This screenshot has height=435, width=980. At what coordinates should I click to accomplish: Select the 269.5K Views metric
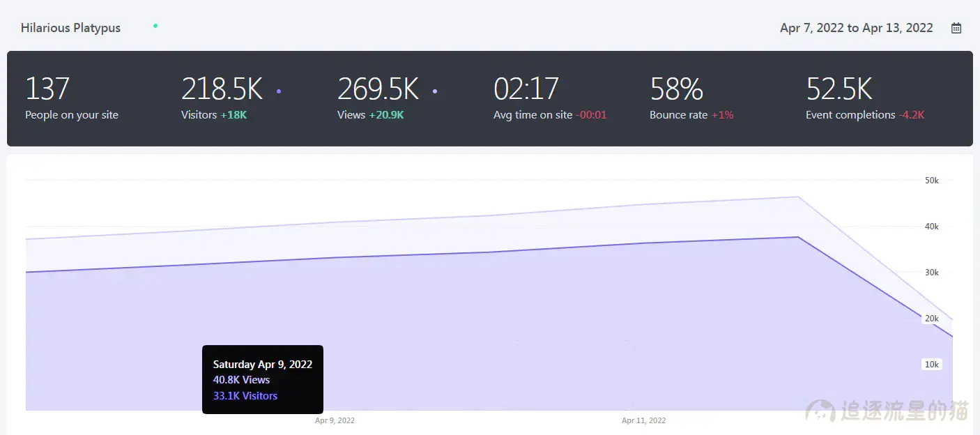[x=378, y=89]
